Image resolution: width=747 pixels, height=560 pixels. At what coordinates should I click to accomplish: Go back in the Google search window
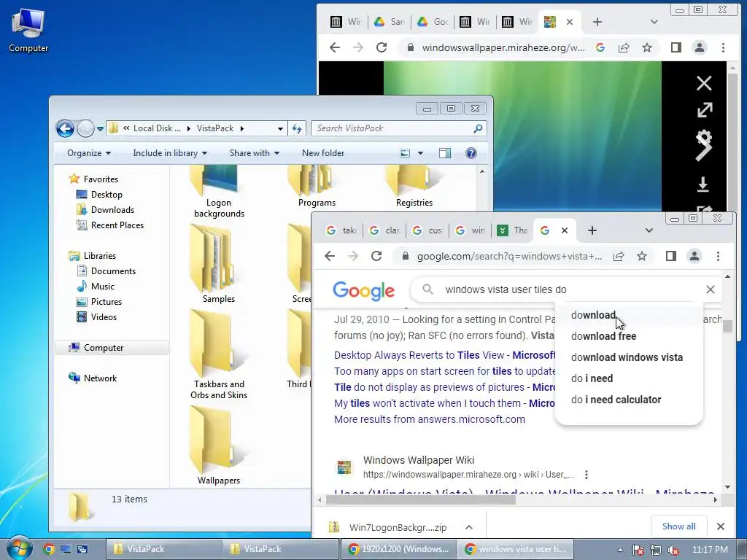(330, 256)
